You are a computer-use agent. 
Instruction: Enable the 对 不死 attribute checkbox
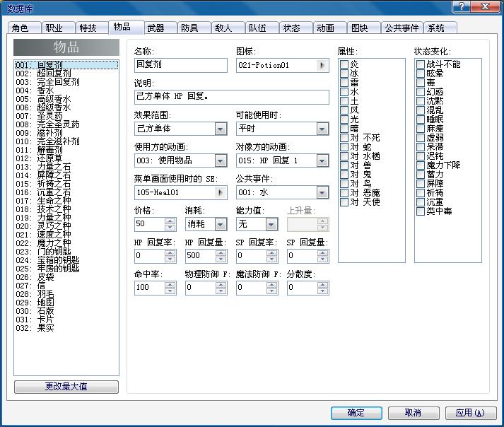344,138
